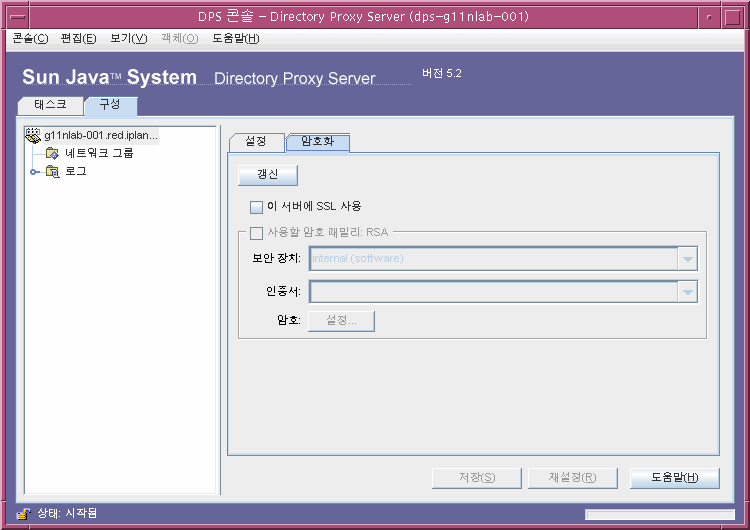Click the lock status icon
The height and width of the screenshot is (530, 750).
[23, 514]
